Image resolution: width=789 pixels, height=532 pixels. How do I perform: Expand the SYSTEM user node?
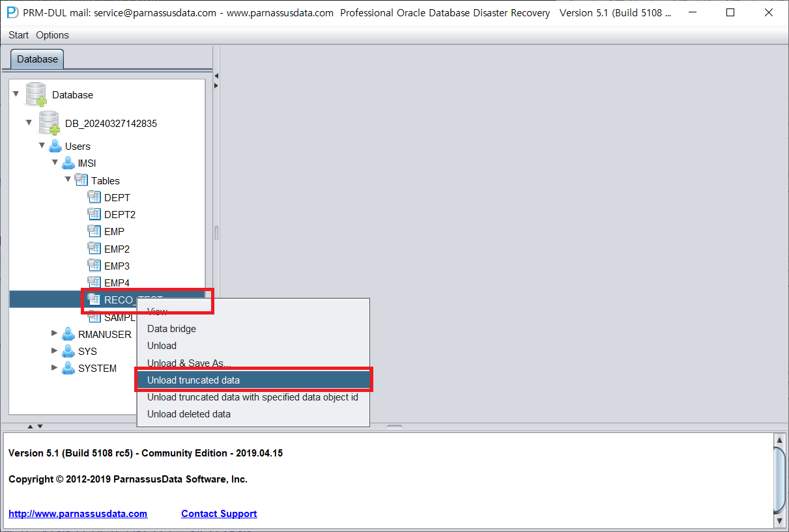(x=55, y=367)
